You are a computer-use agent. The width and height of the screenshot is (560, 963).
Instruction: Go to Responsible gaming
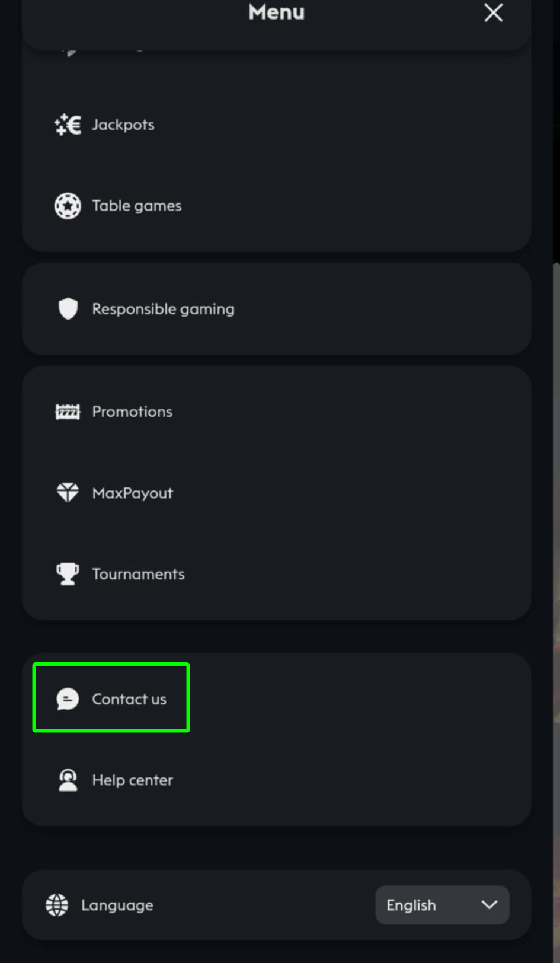pos(163,309)
